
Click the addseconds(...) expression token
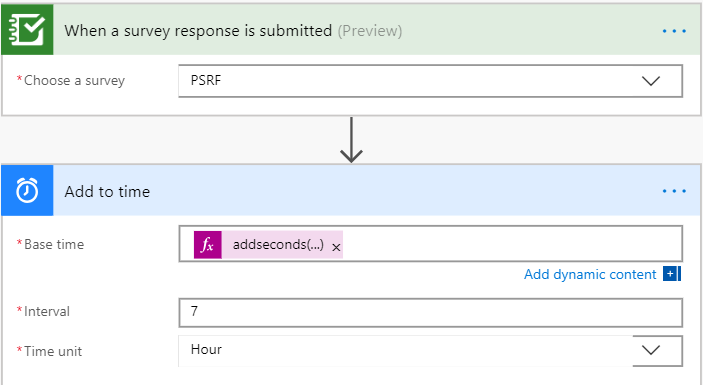(278, 245)
